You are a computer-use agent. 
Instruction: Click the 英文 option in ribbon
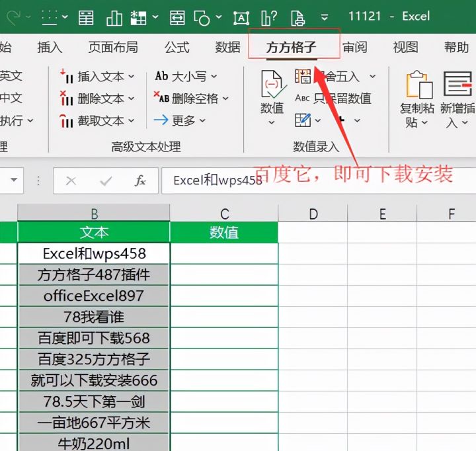(x=11, y=76)
